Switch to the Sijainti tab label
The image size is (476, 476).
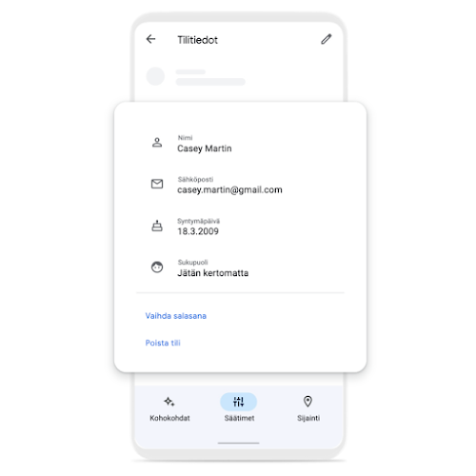point(308,418)
